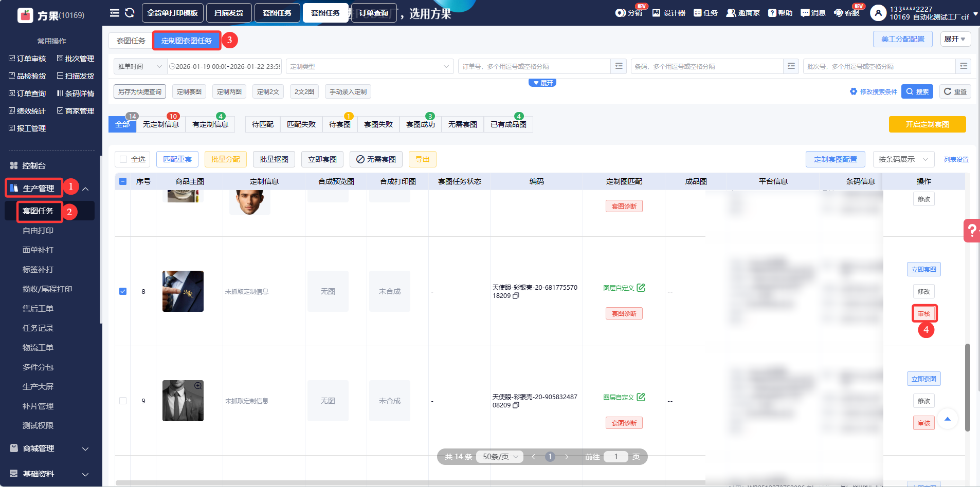Open the 定制类型 dropdown

(370, 66)
